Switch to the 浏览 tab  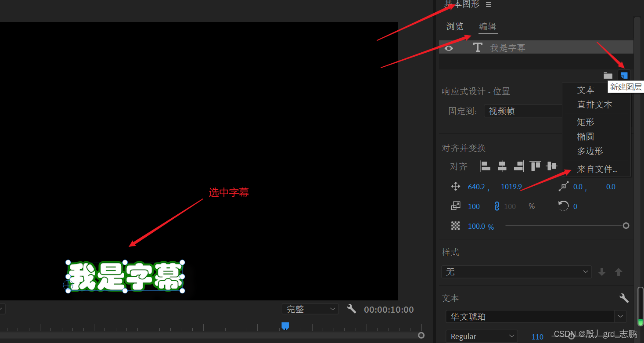tap(455, 26)
